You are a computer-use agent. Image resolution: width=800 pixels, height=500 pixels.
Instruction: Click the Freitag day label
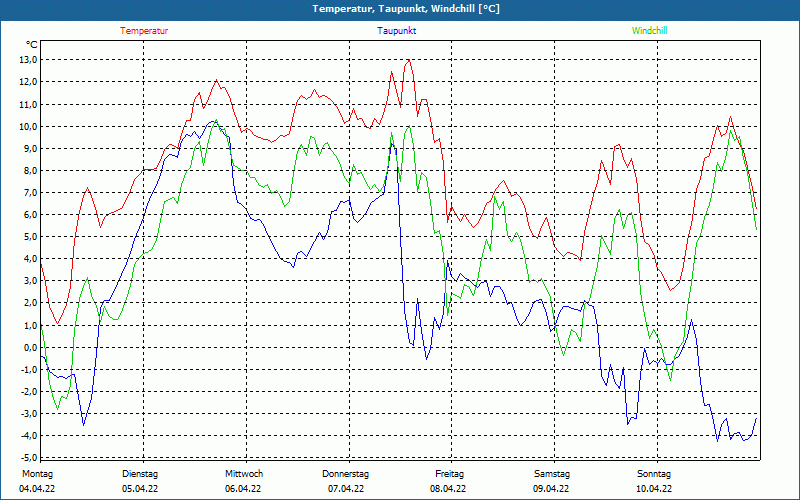click(x=449, y=474)
